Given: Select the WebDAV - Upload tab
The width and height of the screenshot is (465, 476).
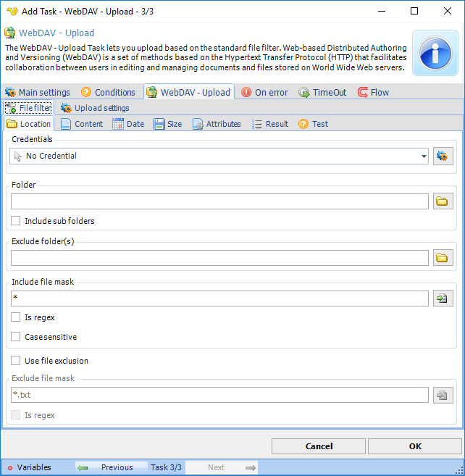Looking at the screenshot, I should [x=189, y=92].
